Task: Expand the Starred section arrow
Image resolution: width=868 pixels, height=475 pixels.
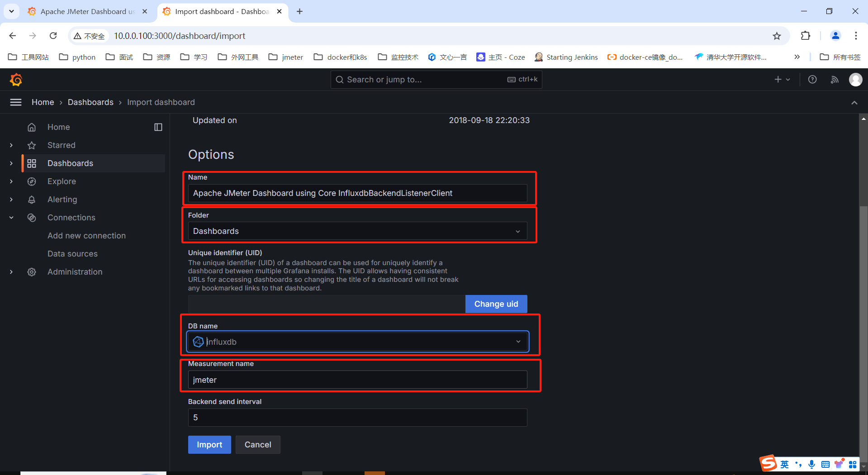Action: coord(11,145)
